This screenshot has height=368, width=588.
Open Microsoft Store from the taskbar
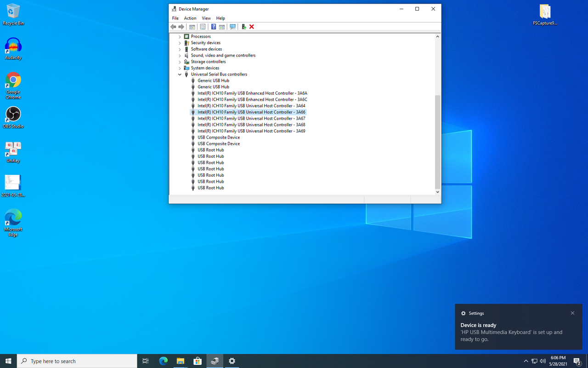(198, 361)
